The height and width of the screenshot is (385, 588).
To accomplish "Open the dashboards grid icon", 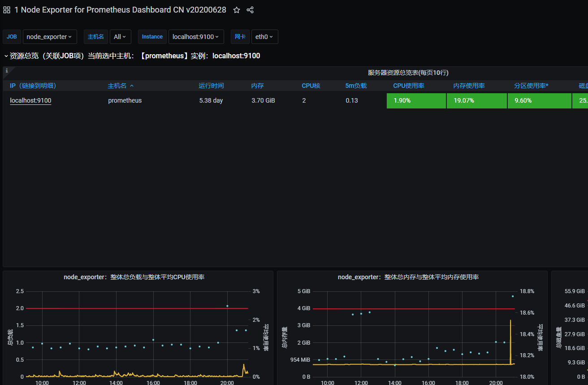I will pyautogui.click(x=7, y=10).
